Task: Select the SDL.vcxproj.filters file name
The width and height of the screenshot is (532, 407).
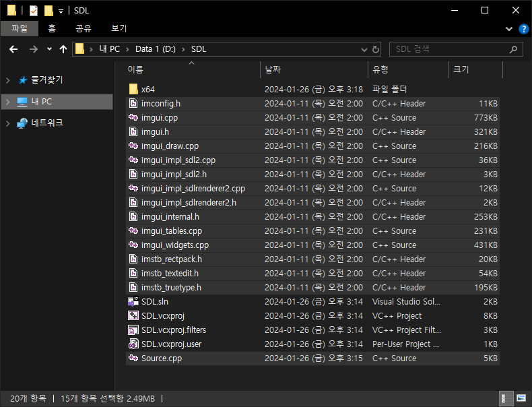Action: [x=174, y=330]
